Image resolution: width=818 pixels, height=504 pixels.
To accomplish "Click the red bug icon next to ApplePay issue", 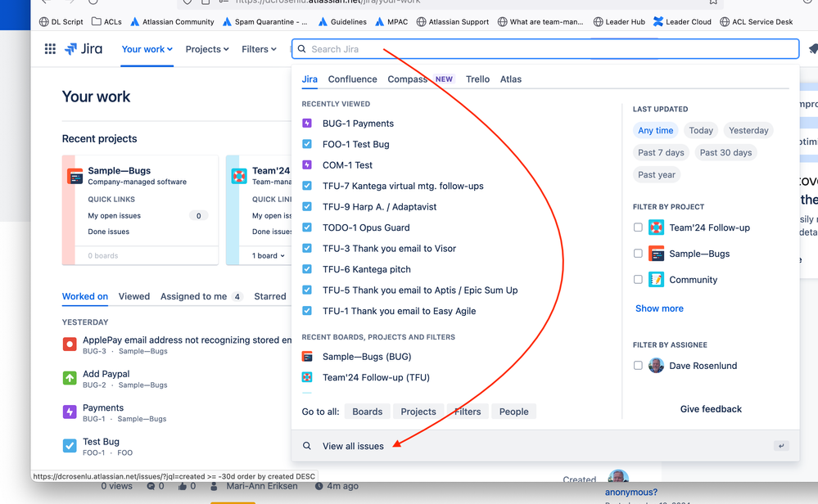I will (x=70, y=344).
